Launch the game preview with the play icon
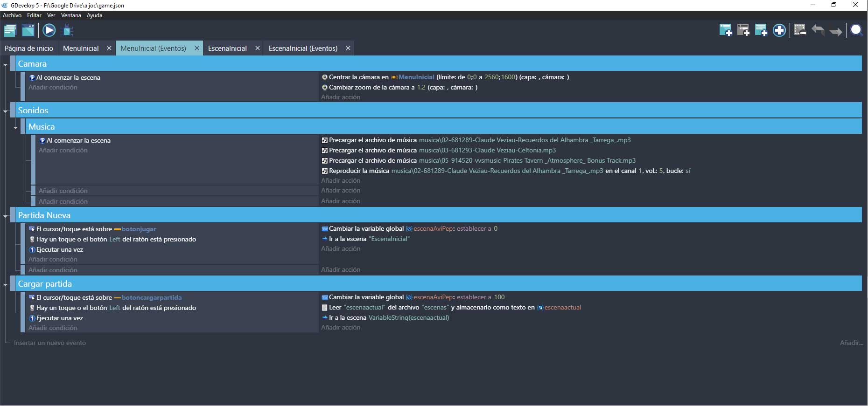868x406 pixels. coord(49,31)
